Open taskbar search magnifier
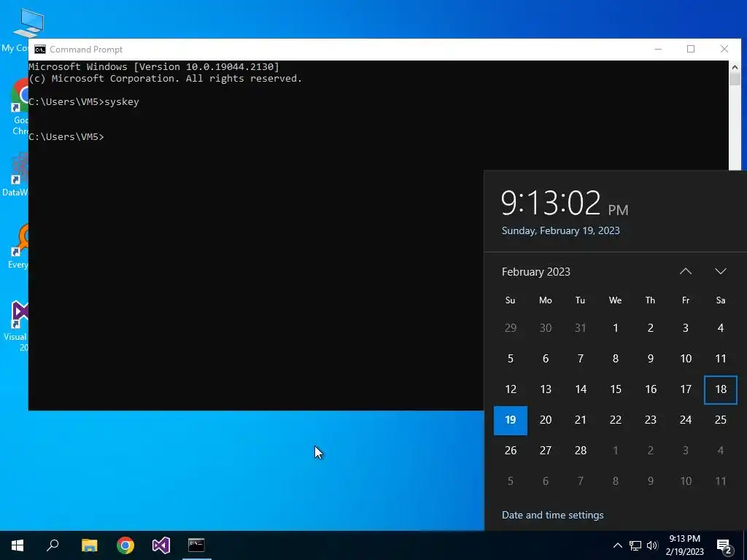This screenshot has height=560, width=747. (x=53, y=545)
